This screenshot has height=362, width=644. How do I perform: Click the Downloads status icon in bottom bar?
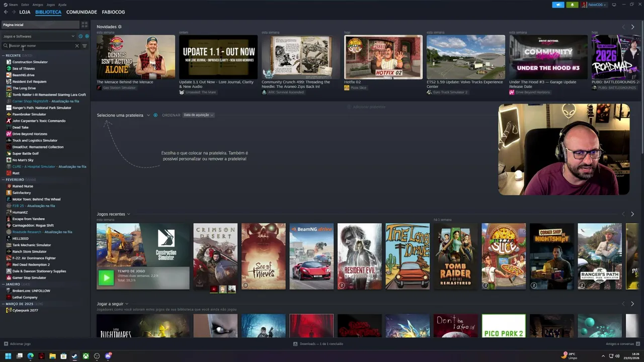(x=295, y=344)
